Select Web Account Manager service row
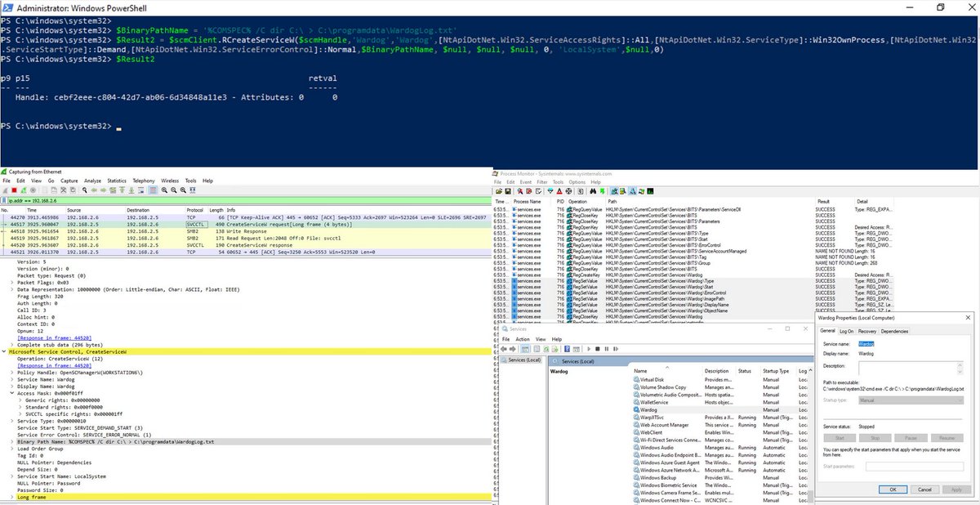Viewport: 980px width, 505px height. (719, 425)
